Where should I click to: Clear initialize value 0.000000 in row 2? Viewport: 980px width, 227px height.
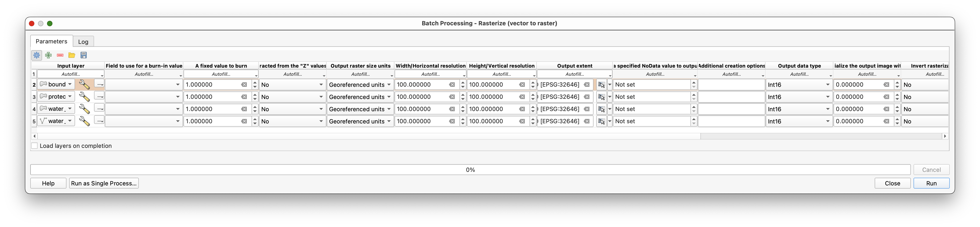pos(886,85)
